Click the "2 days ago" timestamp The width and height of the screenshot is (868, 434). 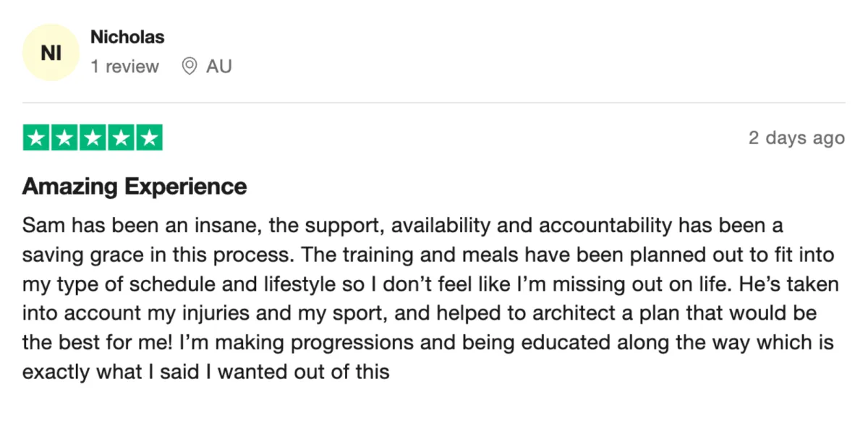click(x=796, y=138)
